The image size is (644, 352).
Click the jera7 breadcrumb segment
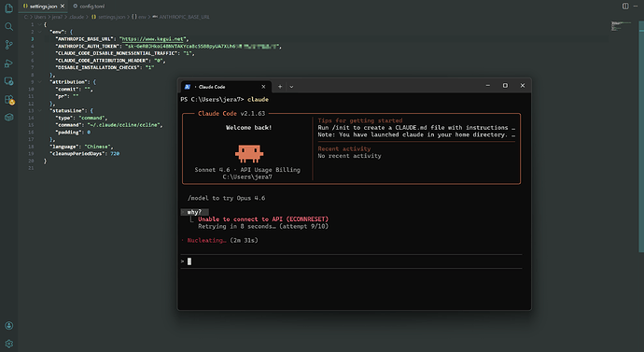pyautogui.click(x=57, y=17)
